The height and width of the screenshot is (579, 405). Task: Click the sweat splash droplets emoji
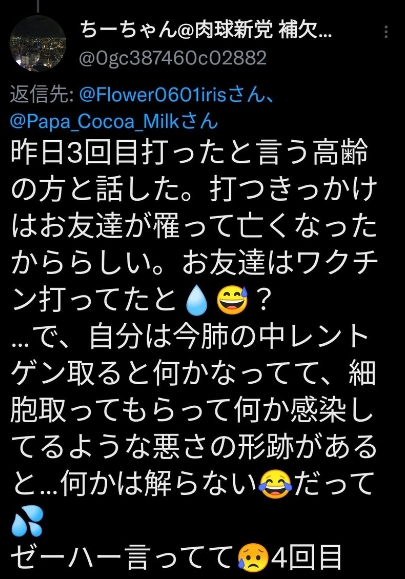tap(27, 521)
